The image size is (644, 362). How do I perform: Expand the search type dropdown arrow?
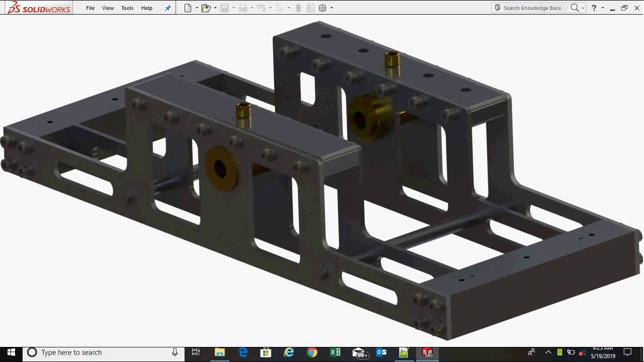(x=583, y=8)
